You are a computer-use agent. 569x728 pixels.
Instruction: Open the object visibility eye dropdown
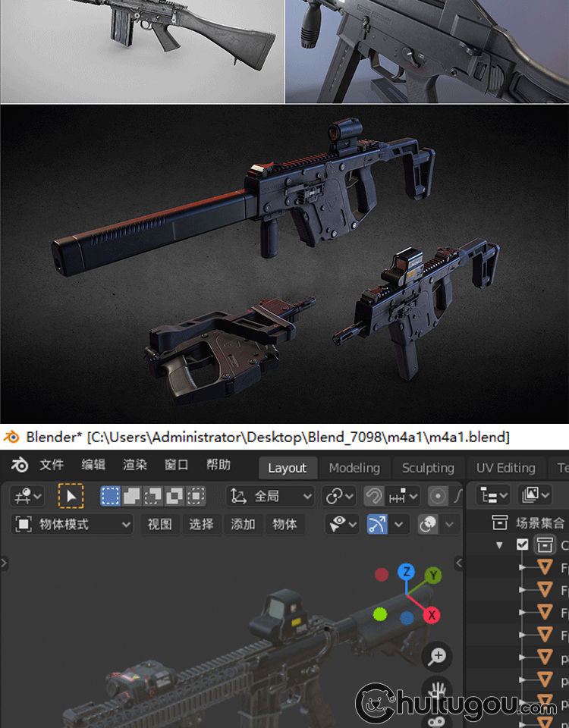point(342,525)
